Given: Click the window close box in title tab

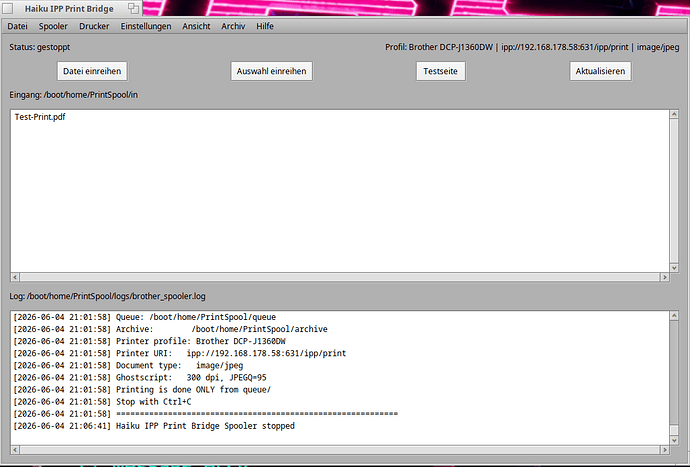Looking at the screenshot, I should (8, 8).
